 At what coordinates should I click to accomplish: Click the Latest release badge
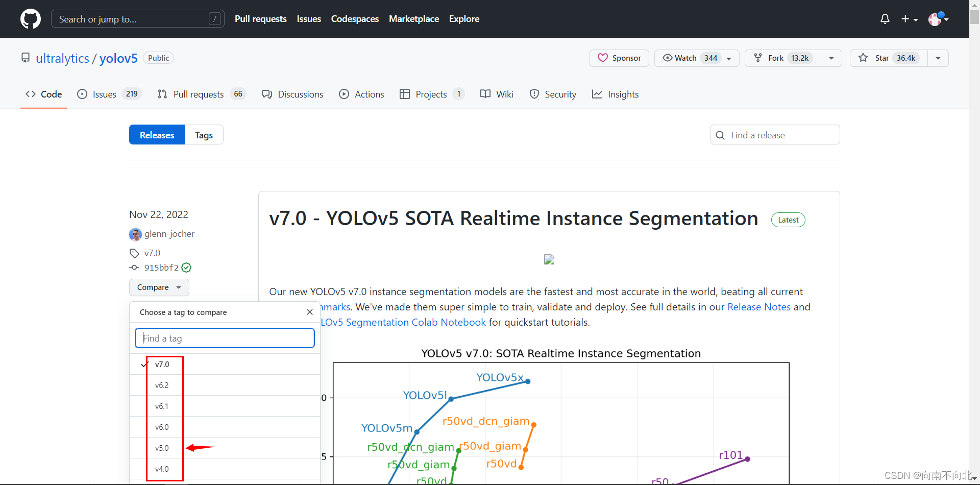point(788,220)
